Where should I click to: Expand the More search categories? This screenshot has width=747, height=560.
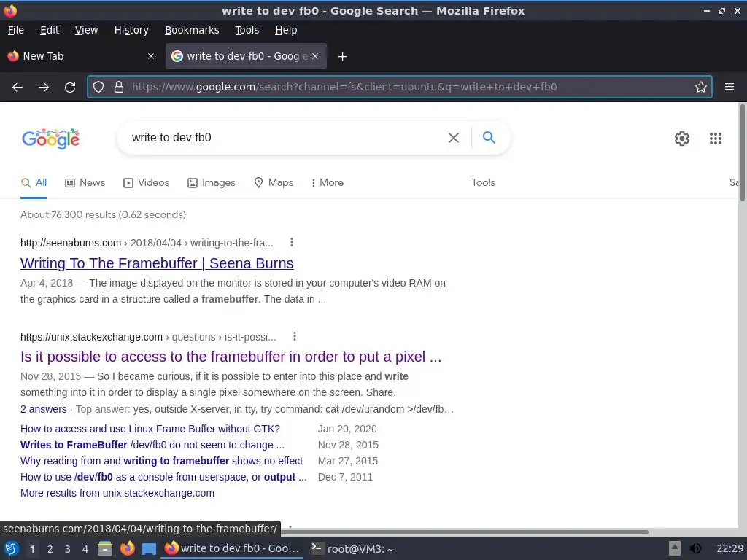[327, 183]
